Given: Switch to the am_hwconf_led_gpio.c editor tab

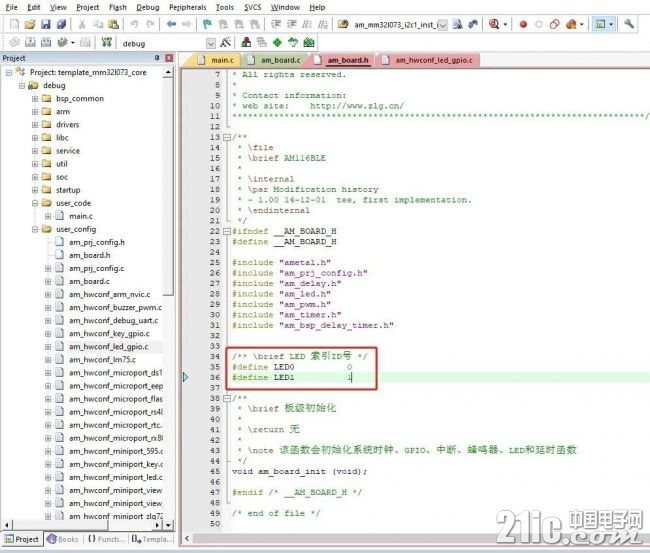Looking at the screenshot, I should coord(427,60).
